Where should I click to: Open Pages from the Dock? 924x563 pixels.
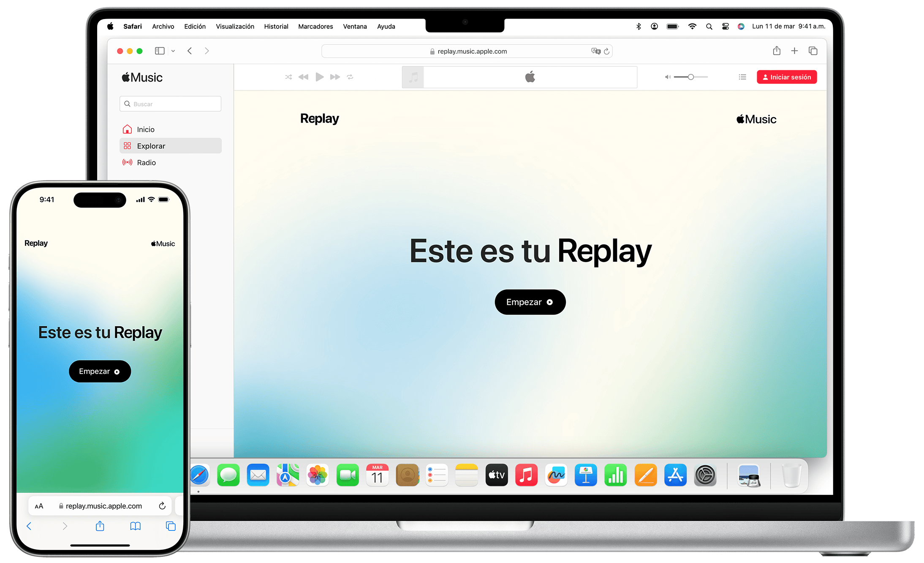(x=646, y=476)
